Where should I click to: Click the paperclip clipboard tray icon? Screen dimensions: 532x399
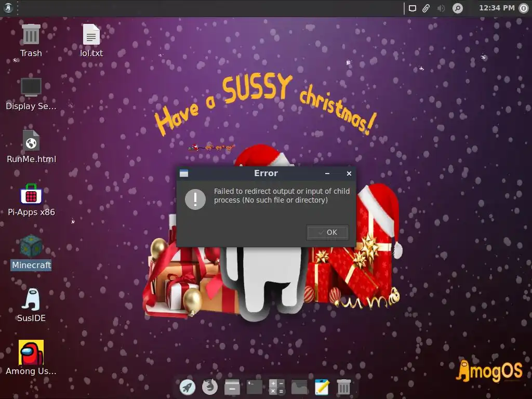(x=426, y=8)
